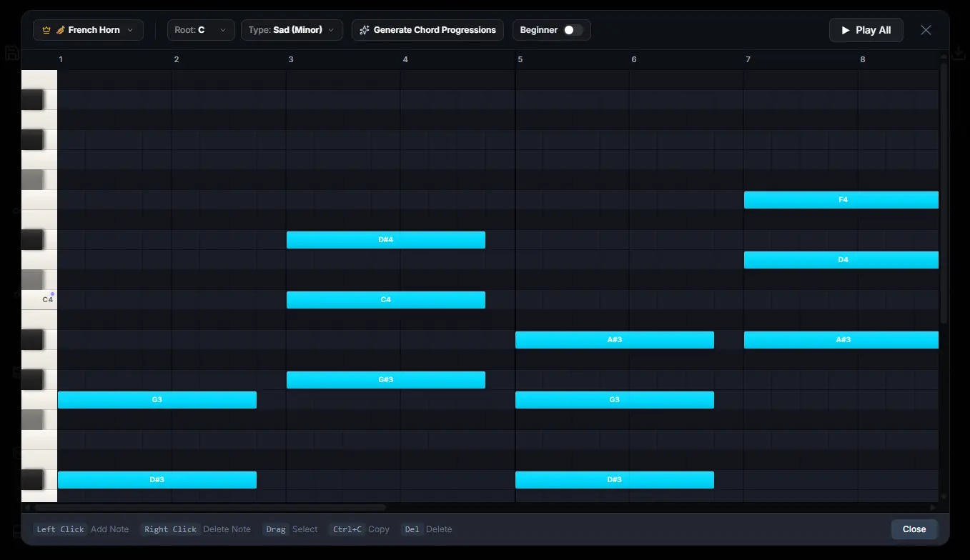Click the D#4 black piano key
Screen dimensions: 970x560
(32, 240)
